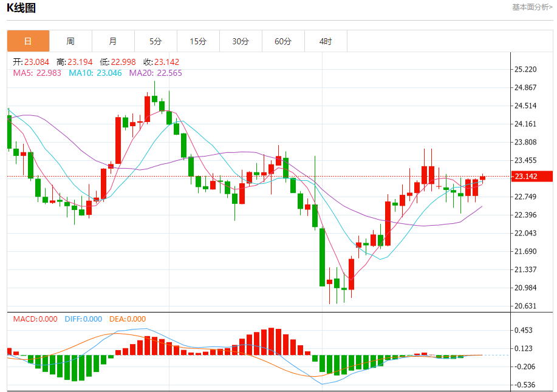This screenshot has width=557, height=392.
Task: Click the 20.631 price axis label
Action: (525, 306)
